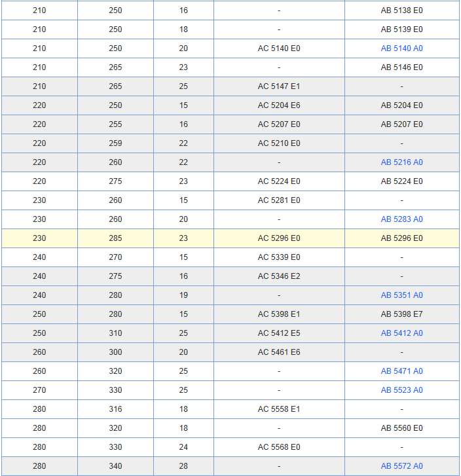
Task: Click the AB 5560 E0 entry
Action: pyautogui.click(x=401, y=428)
